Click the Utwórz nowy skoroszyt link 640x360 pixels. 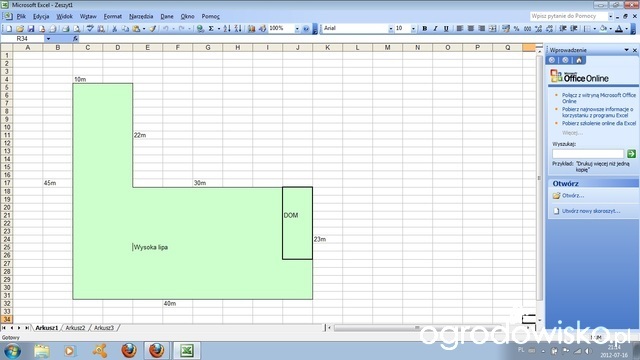591,211
